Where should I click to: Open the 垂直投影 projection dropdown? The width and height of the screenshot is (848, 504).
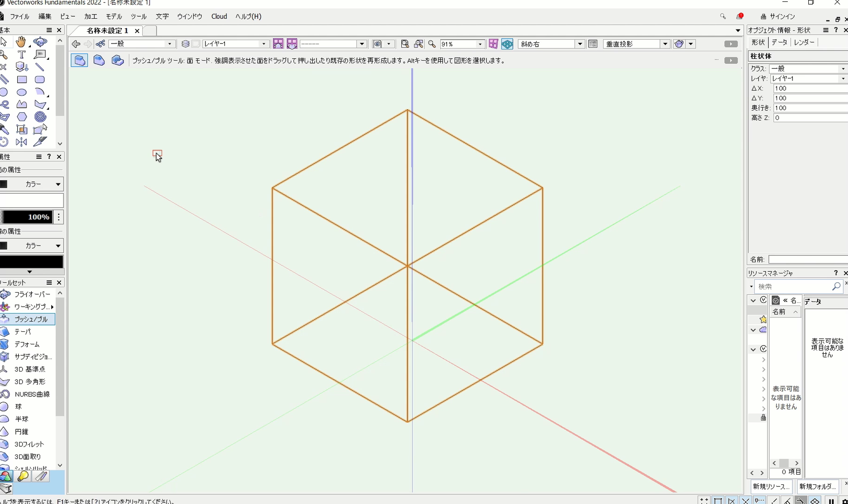pyautogui.click(x=637, y=44)
